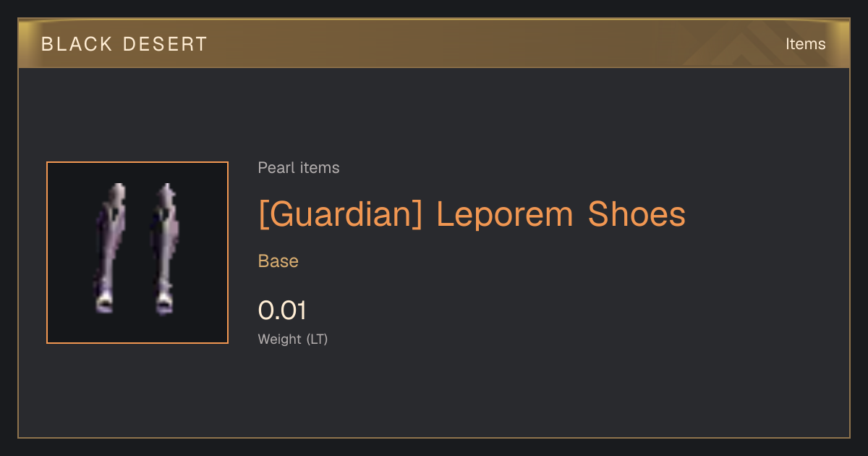Select the right shoe in the item icon
The image size is (868, 456).
click(x=165, y=248)
